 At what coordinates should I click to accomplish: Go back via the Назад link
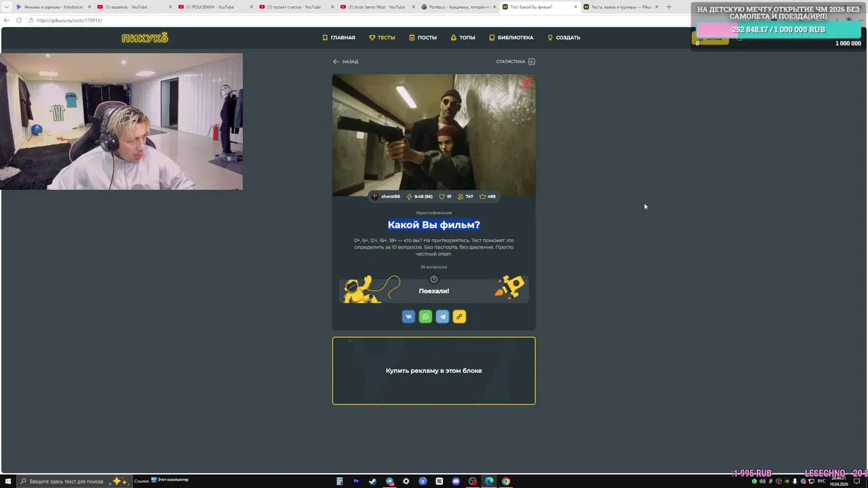click(x=345, y=62)
